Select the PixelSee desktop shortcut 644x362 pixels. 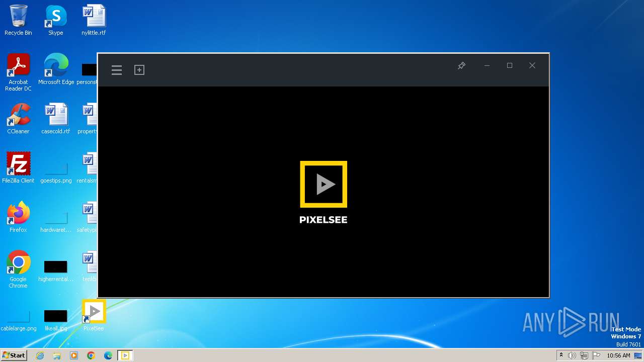pos(94,316)
